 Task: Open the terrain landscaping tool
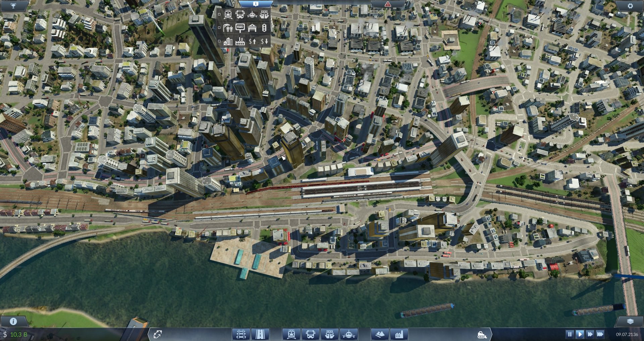pyautogui.click(x=380, y=334)
